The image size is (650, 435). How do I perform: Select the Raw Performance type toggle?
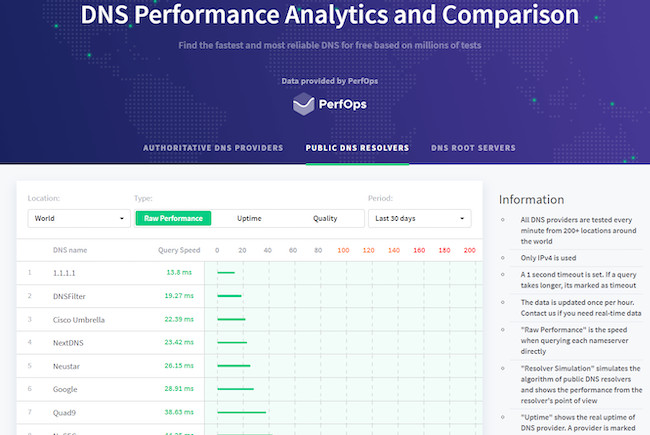pos(173,218)
